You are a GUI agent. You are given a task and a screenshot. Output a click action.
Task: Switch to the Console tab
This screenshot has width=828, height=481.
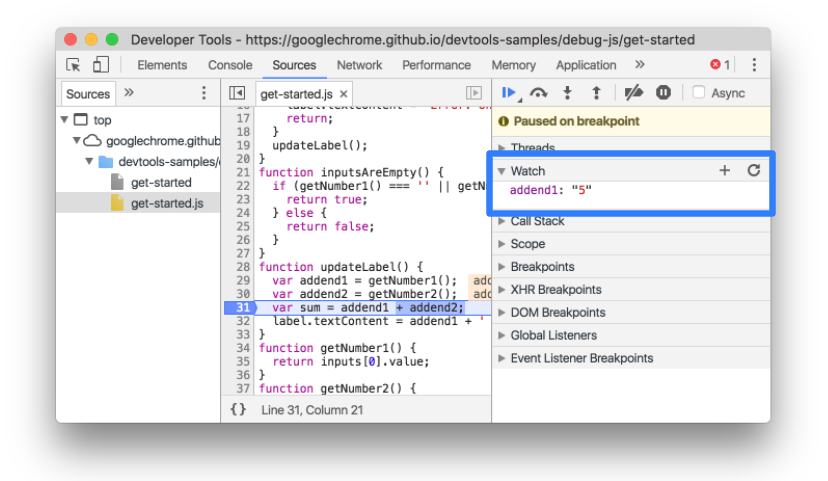click(230, 65)
